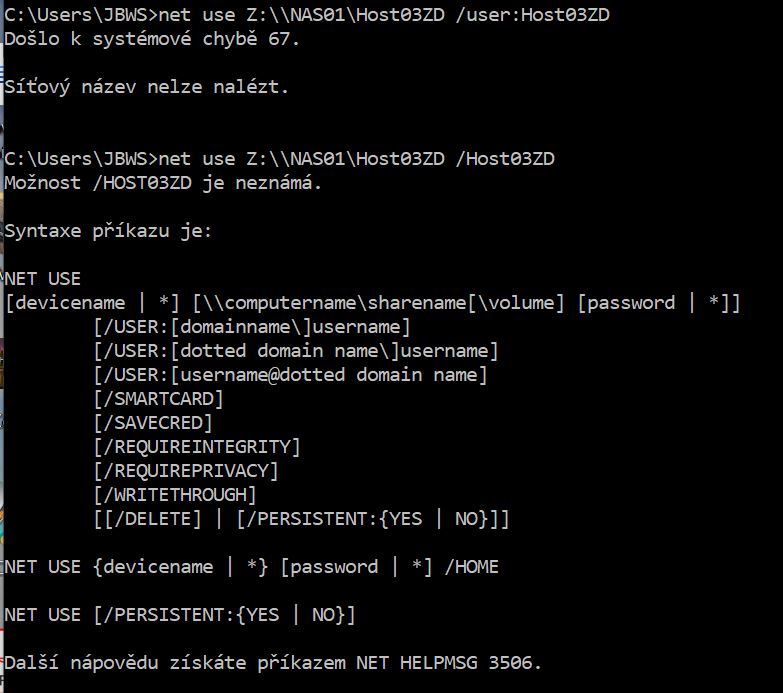Image resolution: width=783 pixels, height=693 pixels.
Task: Click the line containing the [/DELETE] option
Action: coord(300,519)
